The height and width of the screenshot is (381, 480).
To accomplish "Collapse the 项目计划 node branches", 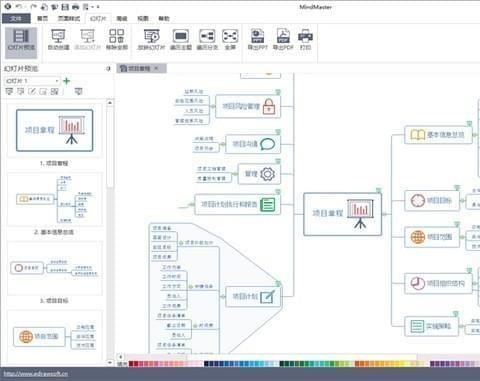I will [222, 296].
